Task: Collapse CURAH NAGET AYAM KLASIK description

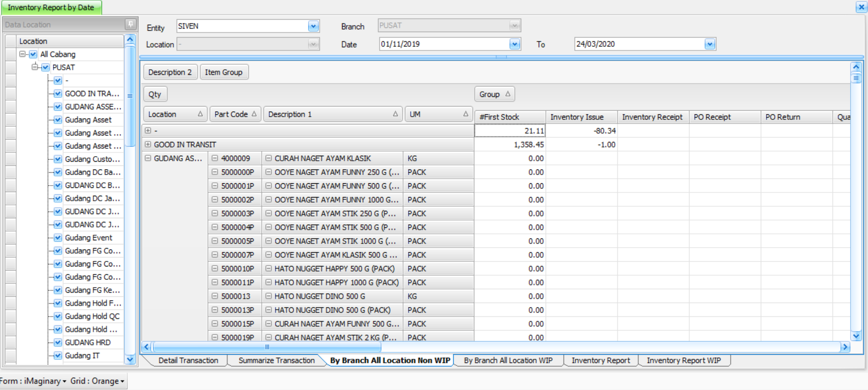Action: coord(268,158)
